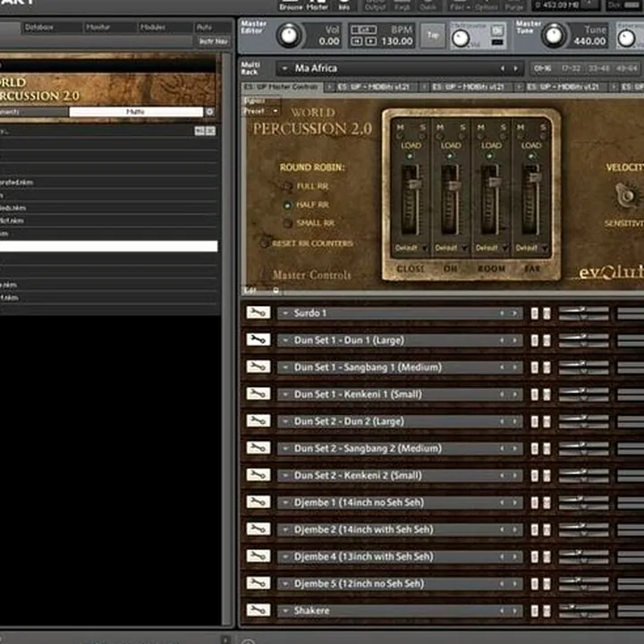Toggle the Load LED for the Close mic
This screenshot has height=644, width=644.
410,156
